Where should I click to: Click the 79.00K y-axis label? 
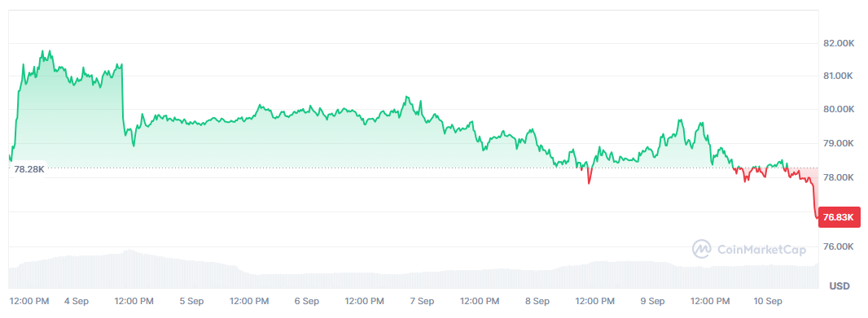pyautogui.click(x=839, y=143)
